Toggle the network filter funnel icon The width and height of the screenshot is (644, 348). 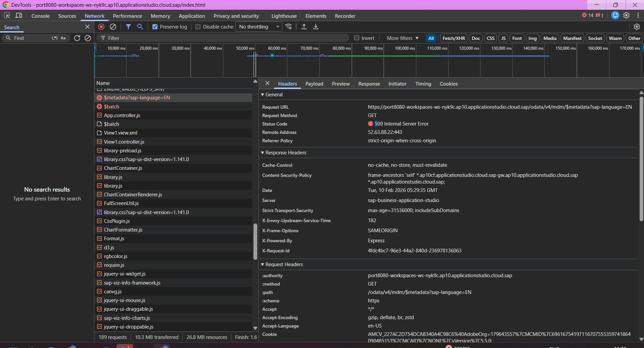tap(128, 27)
